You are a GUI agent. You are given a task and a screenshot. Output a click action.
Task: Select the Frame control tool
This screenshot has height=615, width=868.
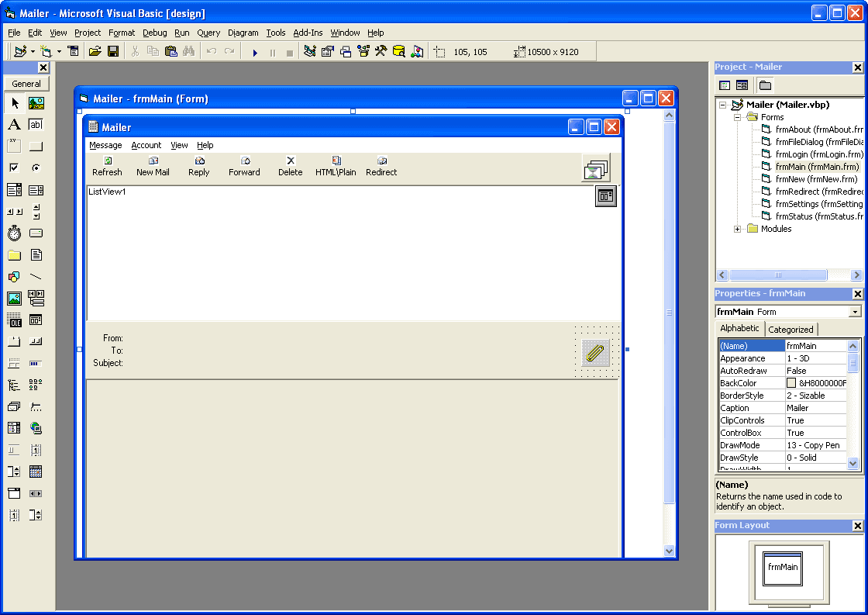(x=15, y=147)
